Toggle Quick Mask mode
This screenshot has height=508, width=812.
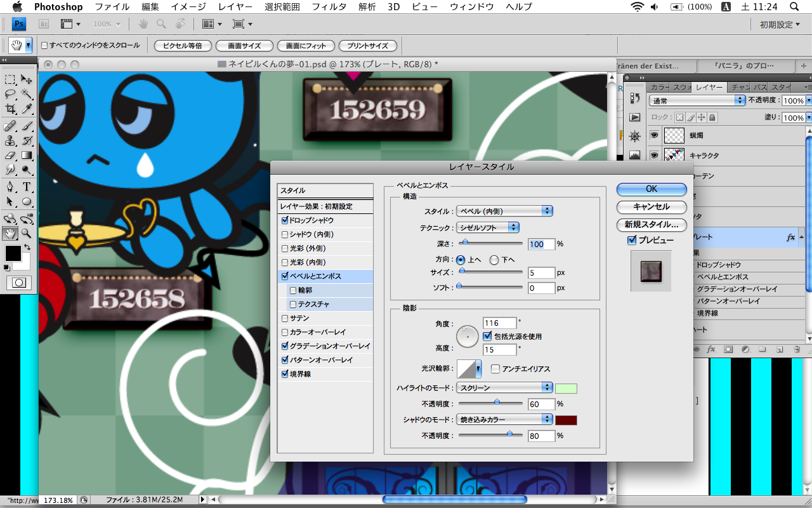19,282
